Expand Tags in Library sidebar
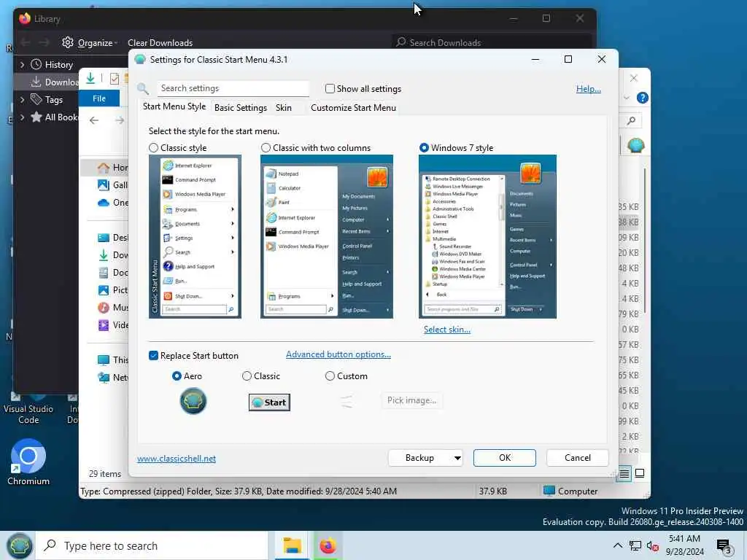Image resolution: width=747 pixels, height=560 pixels. (22, 99)
